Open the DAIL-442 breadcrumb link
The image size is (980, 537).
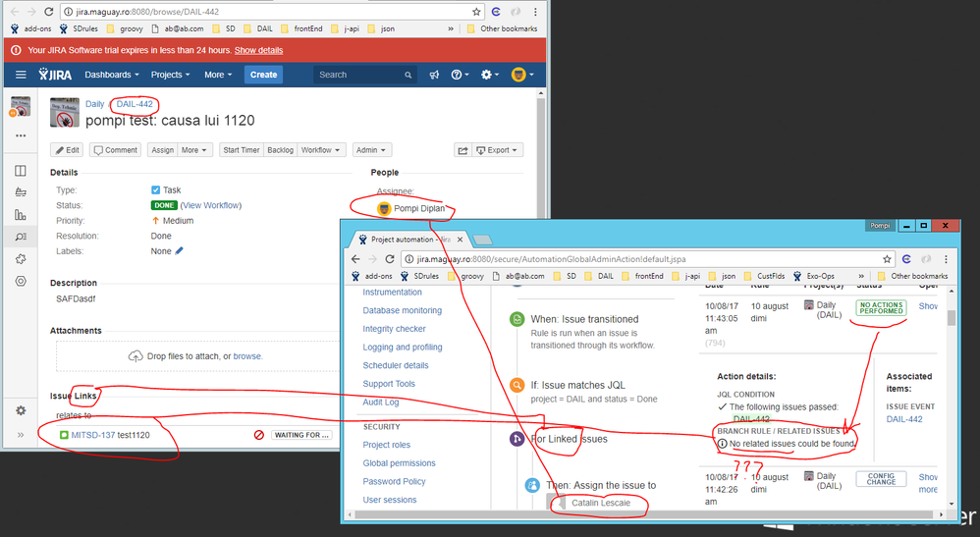point(135,104)
